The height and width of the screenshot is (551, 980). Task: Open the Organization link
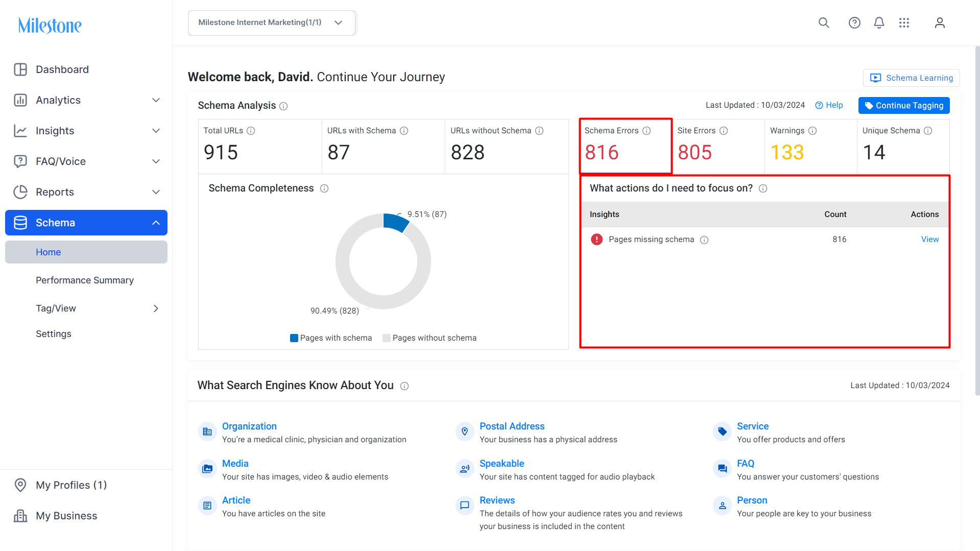pyautogui.click(x=249, y=426)
